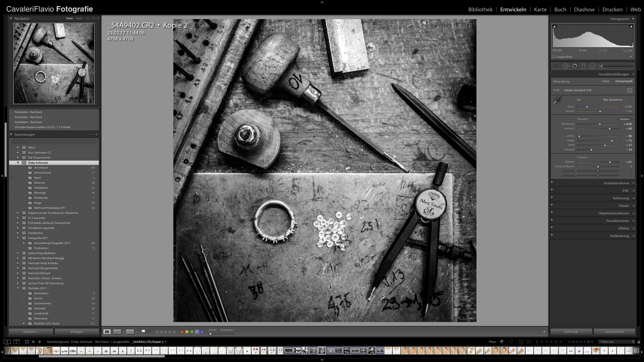The image size is (644, 362).
Task: Toggle Kalibrierung panel on/off switch
Action: 552,236
